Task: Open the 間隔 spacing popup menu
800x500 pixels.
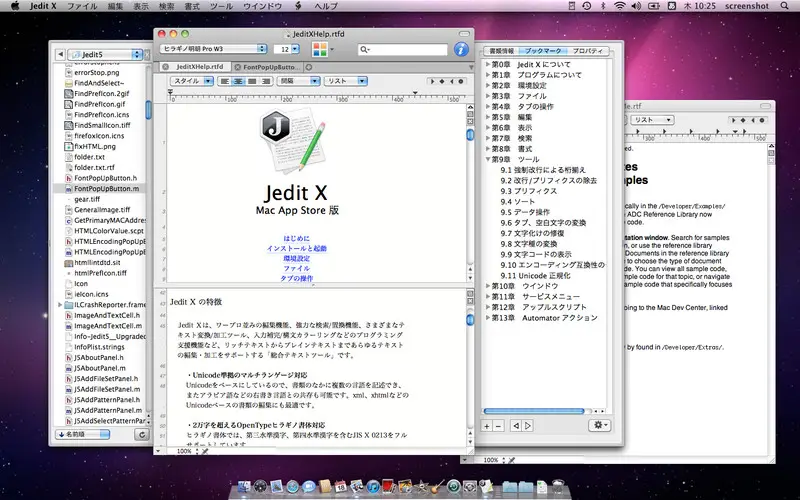Action: pos(298,81)
